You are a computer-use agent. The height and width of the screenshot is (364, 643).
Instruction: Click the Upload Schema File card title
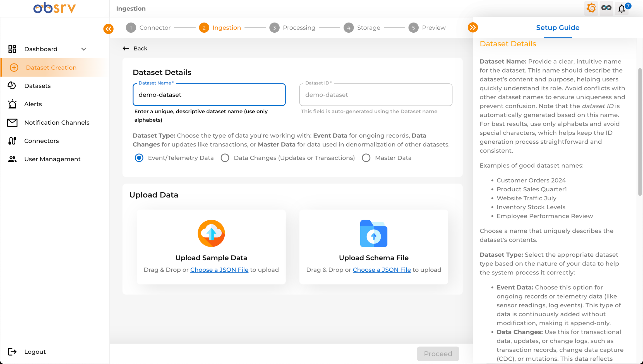374,258
